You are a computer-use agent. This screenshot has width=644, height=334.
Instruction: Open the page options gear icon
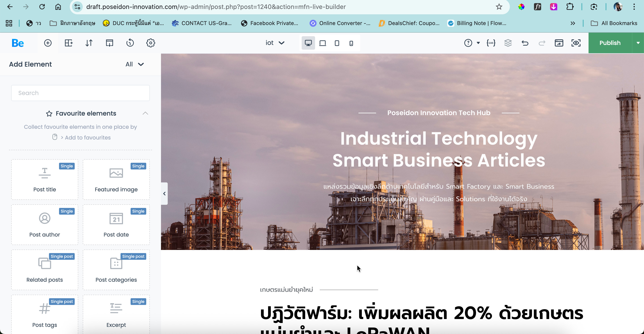click(x=150, y=43)
